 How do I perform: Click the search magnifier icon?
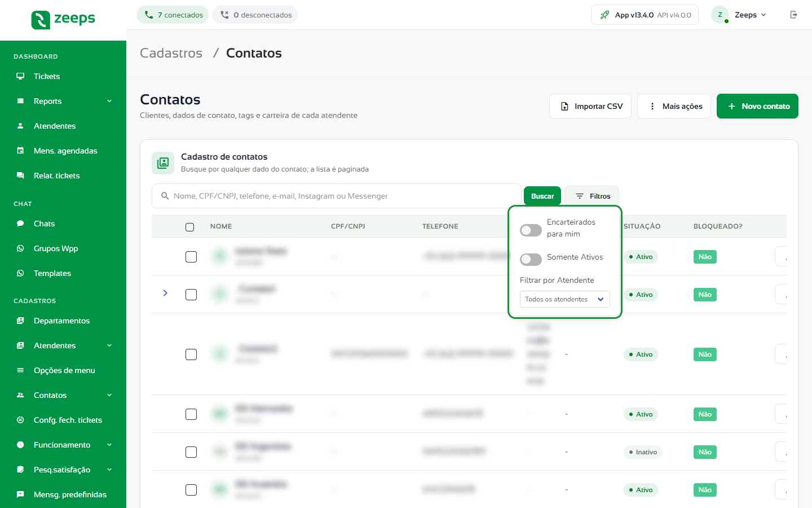(165, 196)
